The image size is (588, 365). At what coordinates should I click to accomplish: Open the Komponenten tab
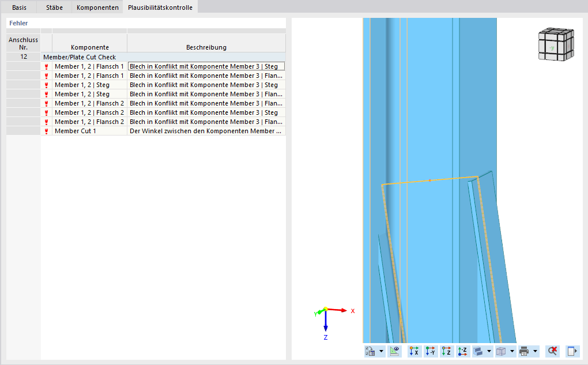point(97,7)
